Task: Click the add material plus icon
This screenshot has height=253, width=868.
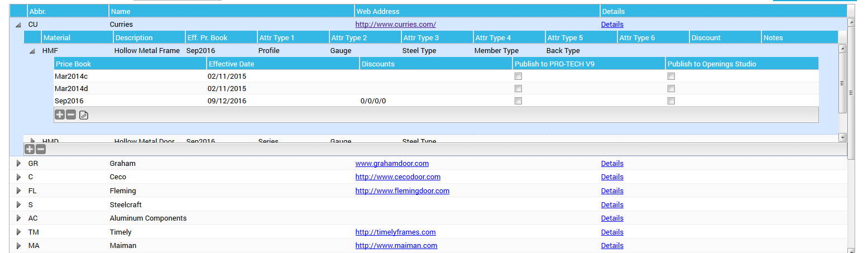Action: pyautogui.click(x=30, y=149)
